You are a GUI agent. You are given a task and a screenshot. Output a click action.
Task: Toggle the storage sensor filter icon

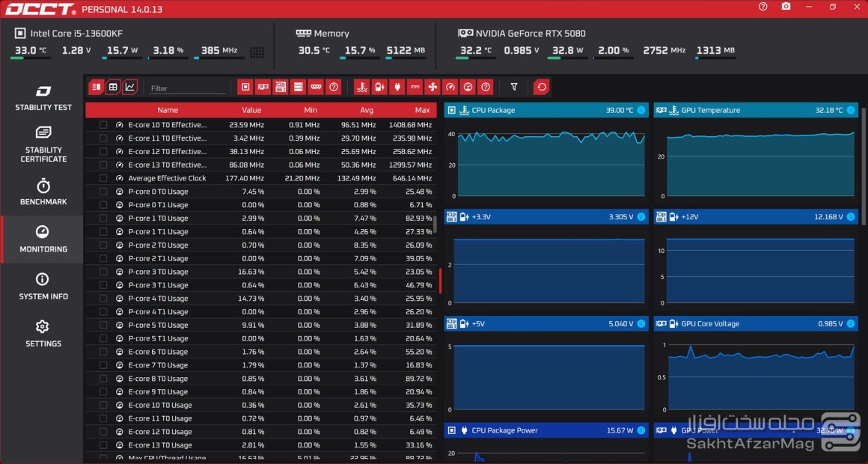pos(299,87)
